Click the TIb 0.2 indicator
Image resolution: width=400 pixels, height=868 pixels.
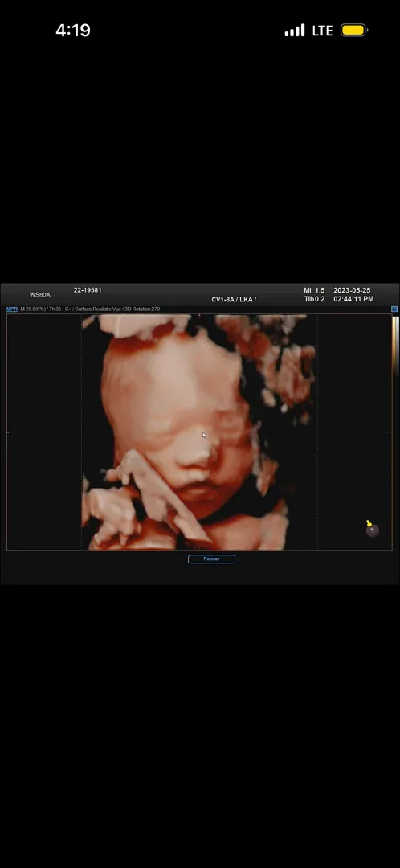(x=314, y=299)
